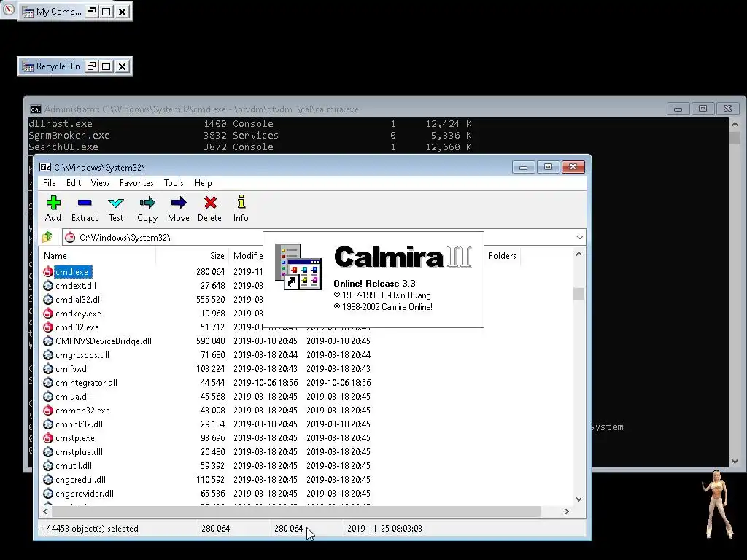Click the cmdkey.exe file icon
This screenshot has width=747, height=560.
point(48,314)
